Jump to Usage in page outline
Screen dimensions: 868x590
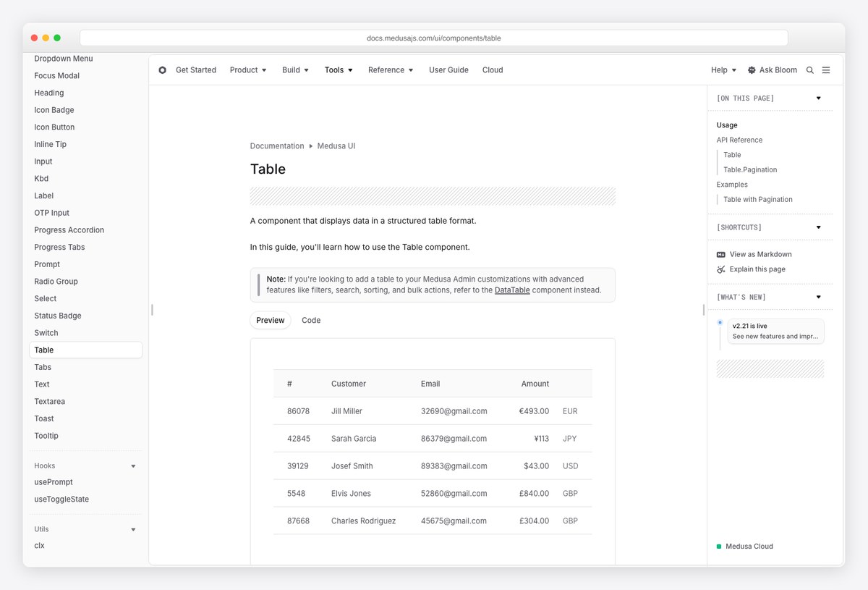coord(727,125)
